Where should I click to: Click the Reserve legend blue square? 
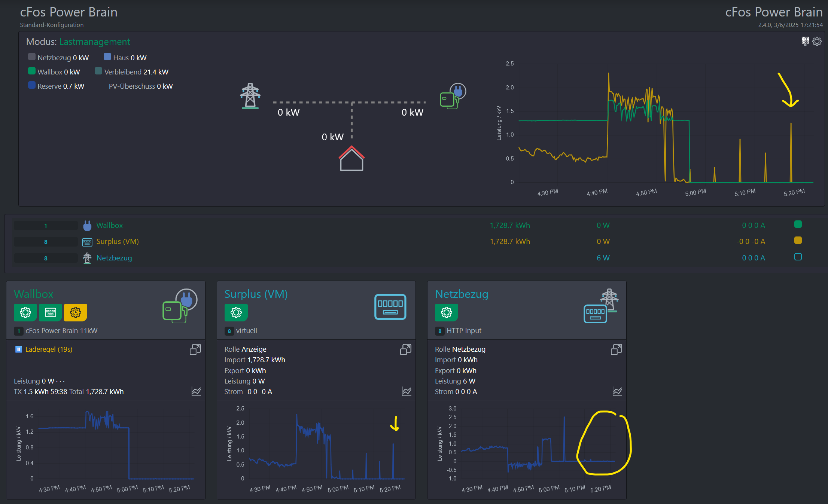(x=32, y=85)
